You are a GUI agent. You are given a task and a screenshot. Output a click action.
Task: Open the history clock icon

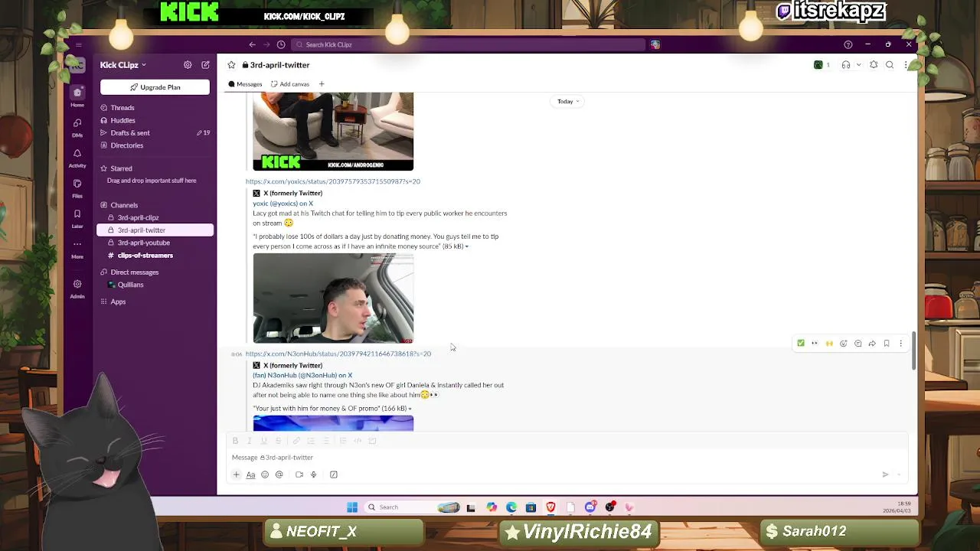[281, 44]
